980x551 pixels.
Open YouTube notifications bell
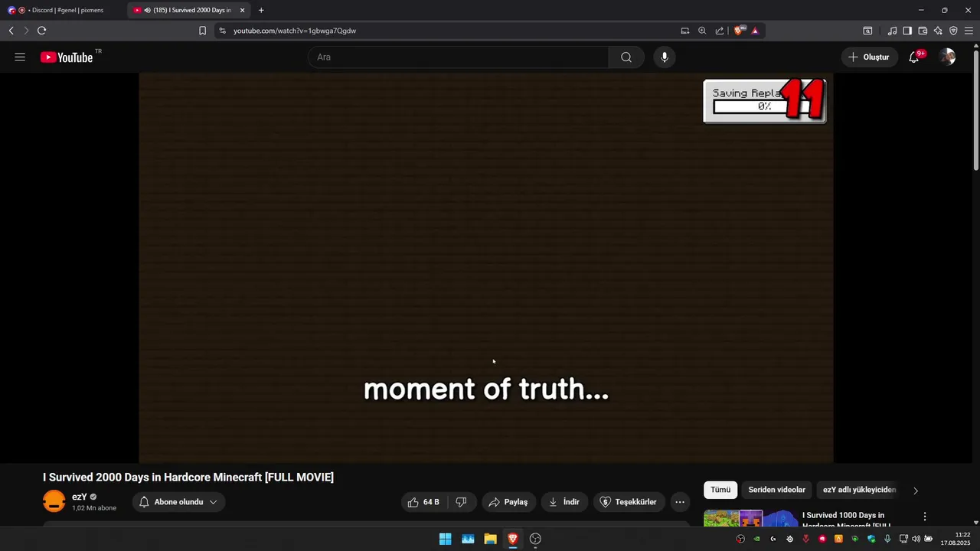point(914,57)
